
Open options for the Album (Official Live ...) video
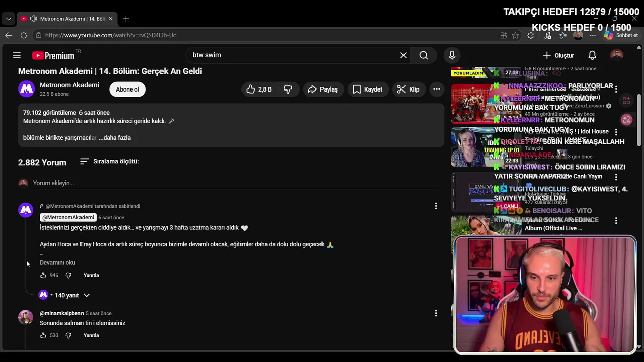point(616,220)
